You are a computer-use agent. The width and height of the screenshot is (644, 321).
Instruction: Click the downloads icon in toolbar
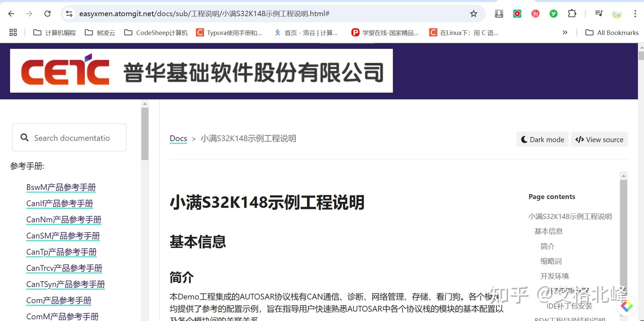[x=499, y=13]
